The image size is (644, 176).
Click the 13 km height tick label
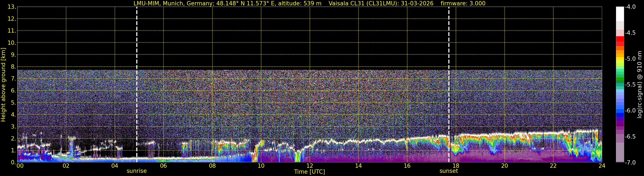12,7
